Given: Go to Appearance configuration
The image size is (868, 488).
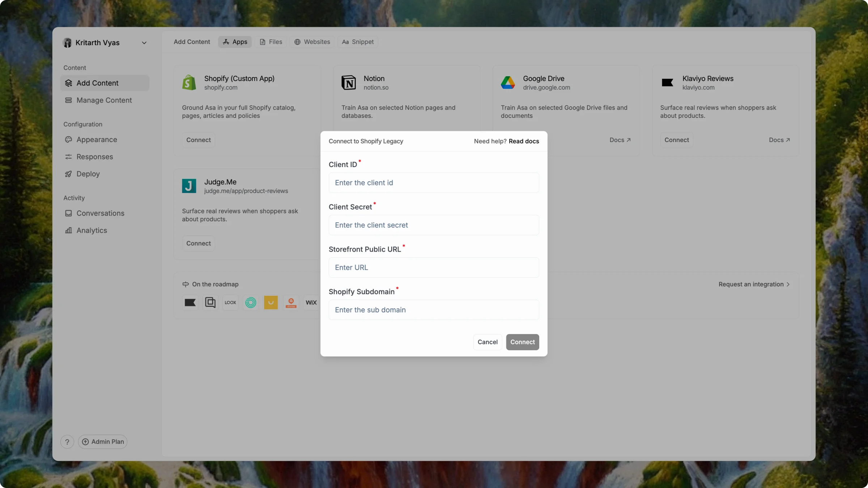Looking at the screenshot, I should coord(105,140).
